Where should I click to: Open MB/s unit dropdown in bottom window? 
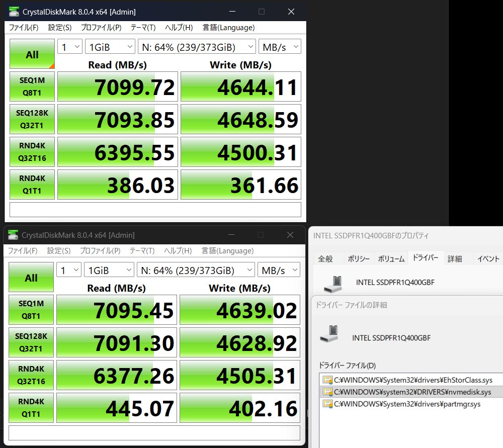click(x=279, y=270)
